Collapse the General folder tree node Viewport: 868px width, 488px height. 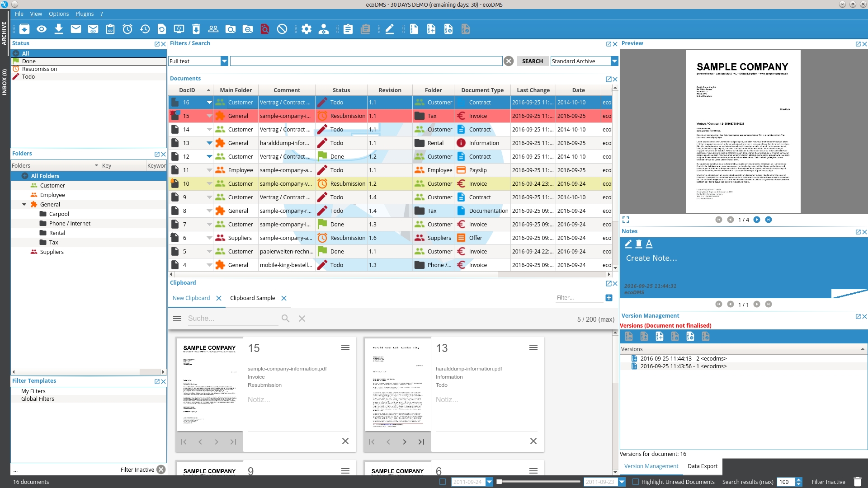24,204
